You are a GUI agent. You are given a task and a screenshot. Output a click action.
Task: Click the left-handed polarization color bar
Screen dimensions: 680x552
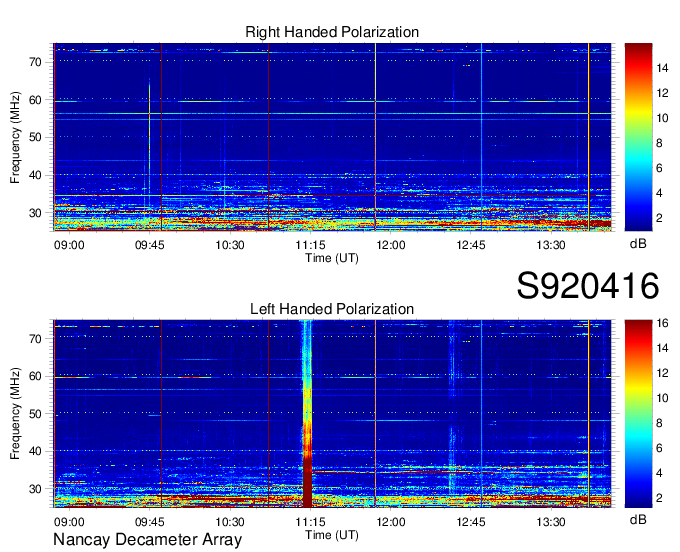pyautogui.click(x=638, y=413)
